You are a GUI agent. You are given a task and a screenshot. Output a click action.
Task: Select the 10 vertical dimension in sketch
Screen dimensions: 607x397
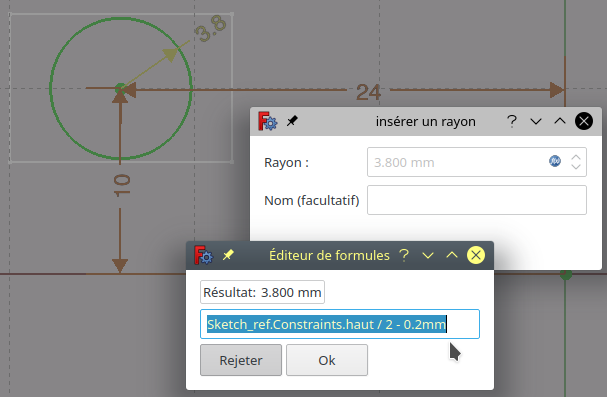[122, 186]
